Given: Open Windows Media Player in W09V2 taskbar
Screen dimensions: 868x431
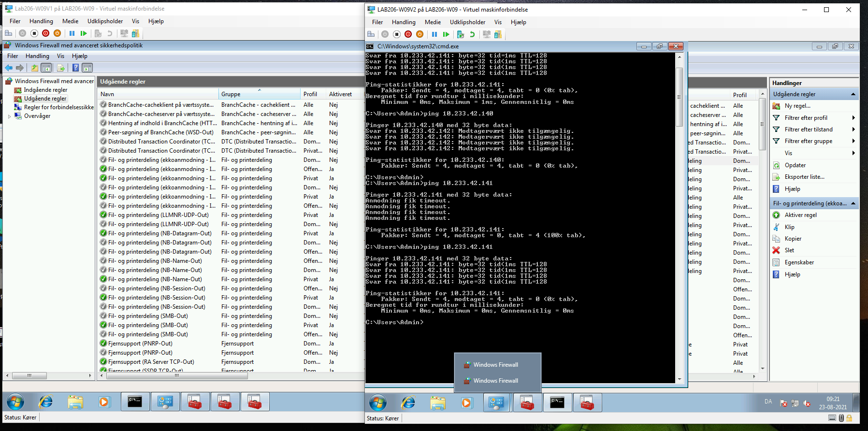Looking at the screenshot, I should tap(466, 402).
